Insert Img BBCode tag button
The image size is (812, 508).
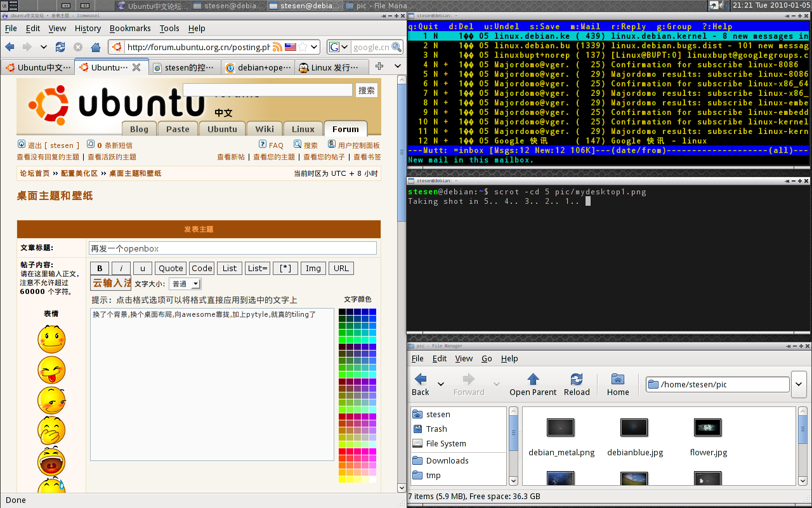313,268
